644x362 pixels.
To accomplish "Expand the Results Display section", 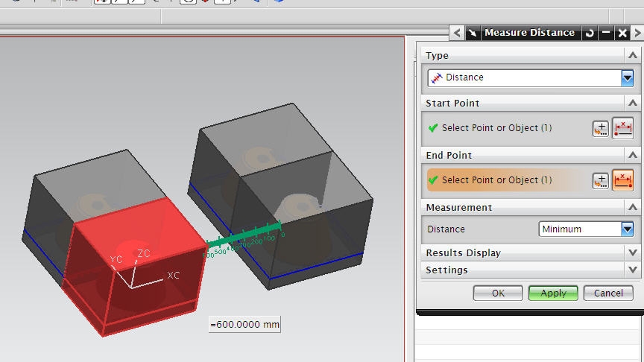I will pos(633,253).
